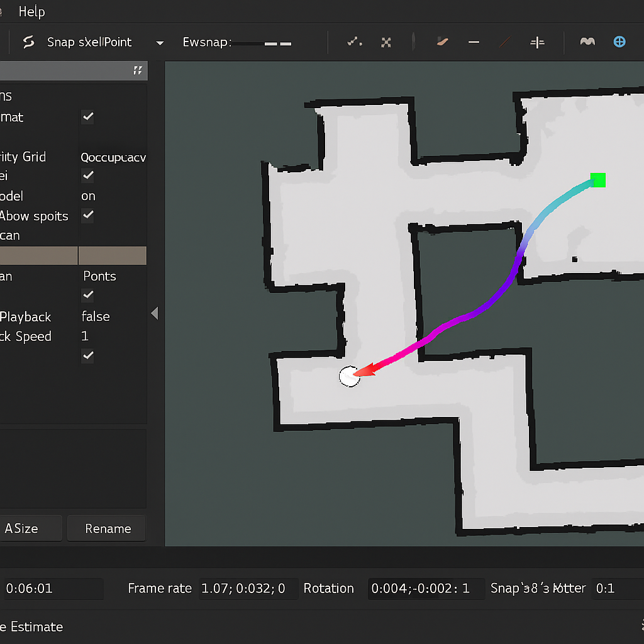Click the Rotation value field

pyautogui.click(x=426, y=589)
